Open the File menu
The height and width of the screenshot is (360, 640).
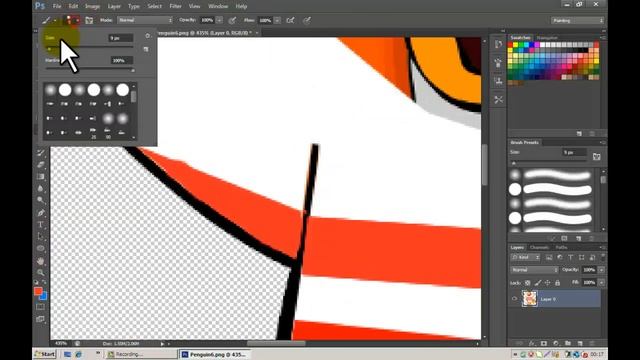57,6
